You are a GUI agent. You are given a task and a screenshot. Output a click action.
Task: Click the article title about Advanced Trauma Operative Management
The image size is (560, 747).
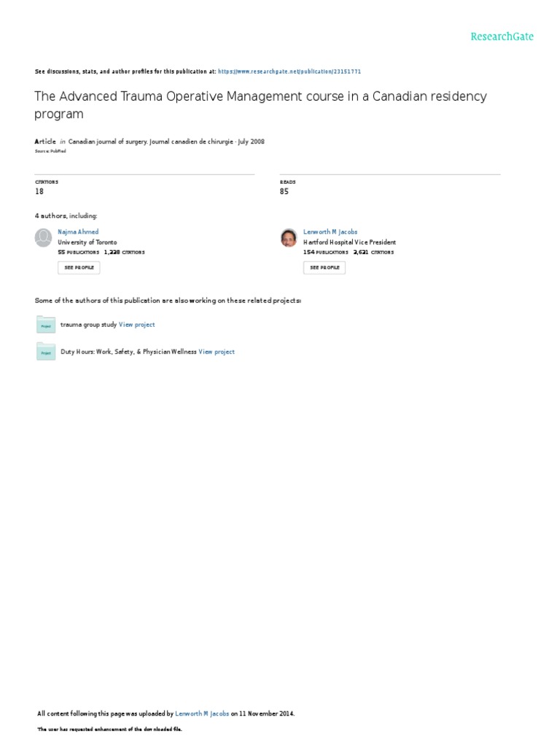(260, 104)
